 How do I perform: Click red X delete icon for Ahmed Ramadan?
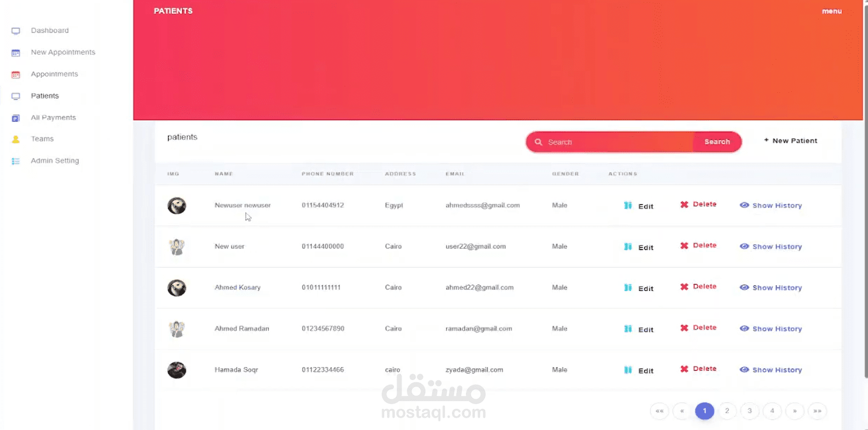(684, 328)
